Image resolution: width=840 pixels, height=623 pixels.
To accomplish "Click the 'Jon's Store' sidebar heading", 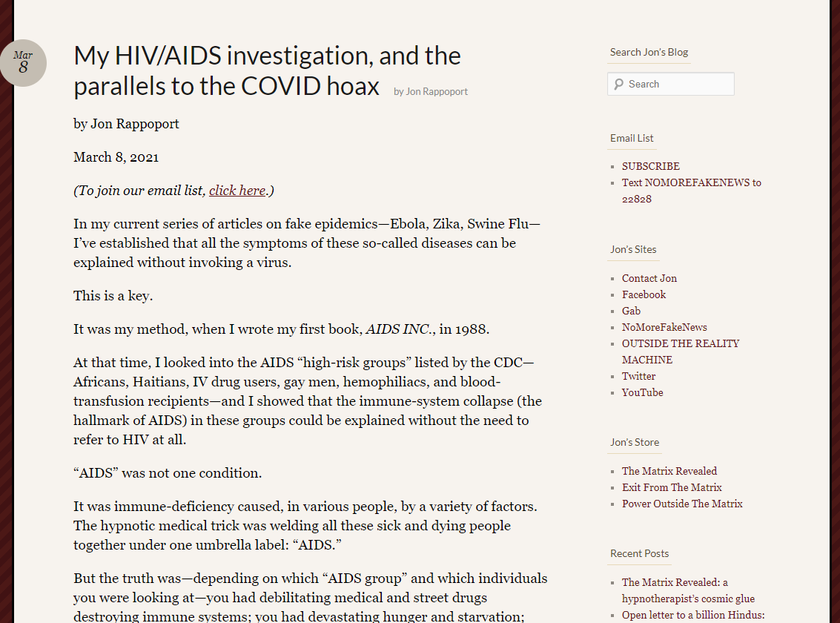I will point(635,443).
